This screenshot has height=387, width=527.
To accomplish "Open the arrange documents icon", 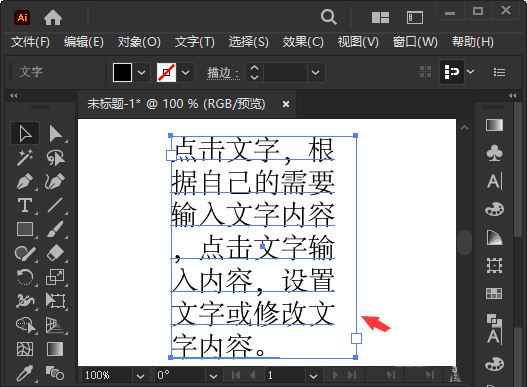I will coord(380,17).
